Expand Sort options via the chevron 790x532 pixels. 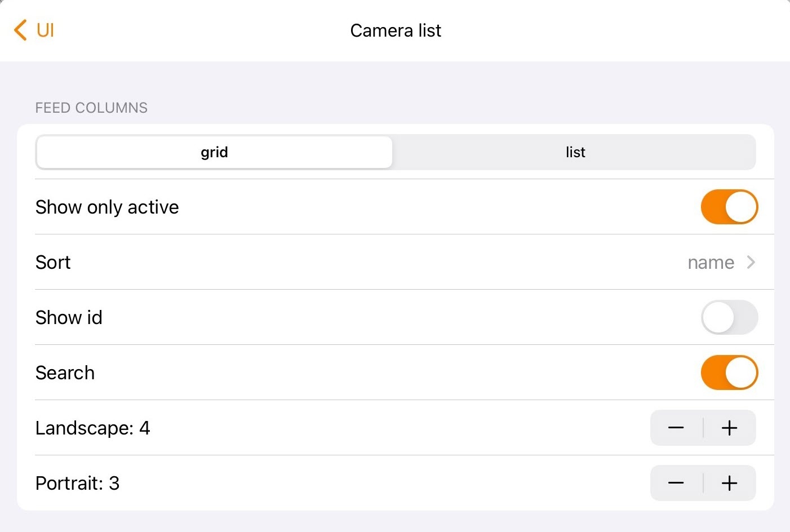click(x=751, y=262)
